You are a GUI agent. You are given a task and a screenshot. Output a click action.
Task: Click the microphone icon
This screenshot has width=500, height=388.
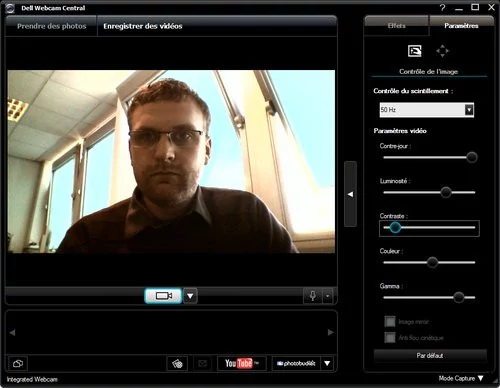(313, 296)
